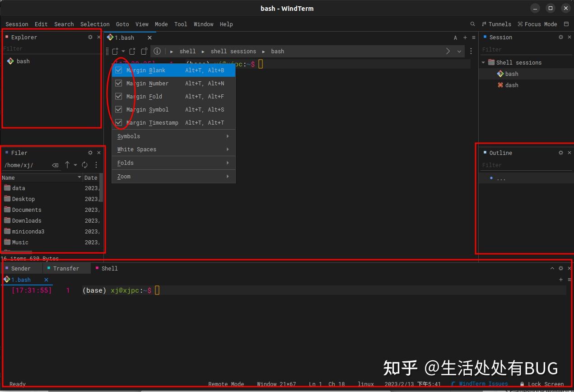Image resolution: width=574 pixels, height=392 pixels.
Task: Click the session information info icon
Action: click(x=157, y=51)
